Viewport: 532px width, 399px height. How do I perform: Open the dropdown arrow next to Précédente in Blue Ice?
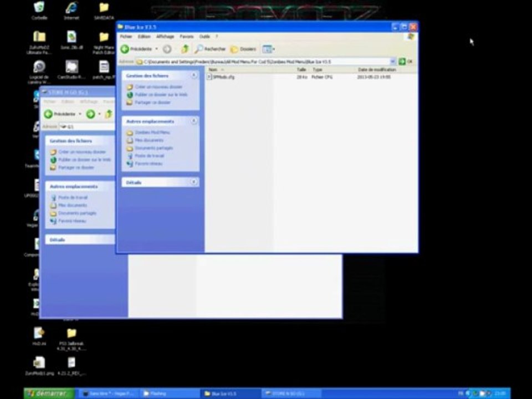tap(156, 49)
